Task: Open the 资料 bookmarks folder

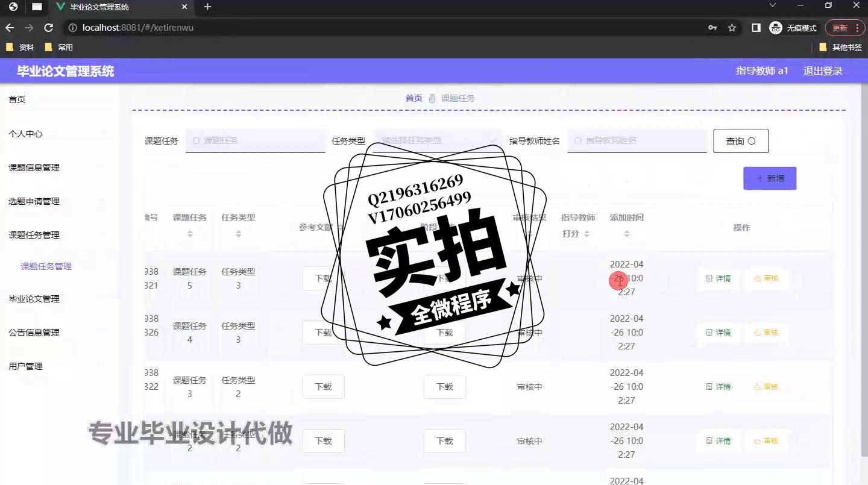Action: coord(20,47)
